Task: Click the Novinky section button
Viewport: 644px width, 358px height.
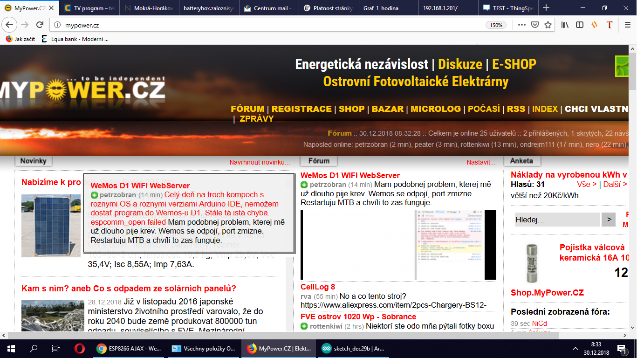Action: click(34, 161)
